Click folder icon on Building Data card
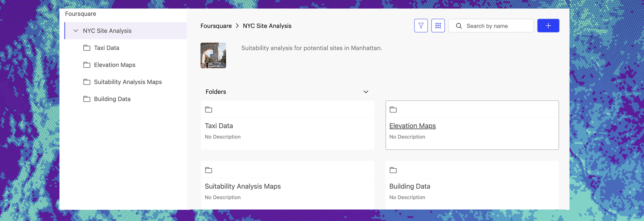This screenshot has height=221, width=644. point(393,170)
